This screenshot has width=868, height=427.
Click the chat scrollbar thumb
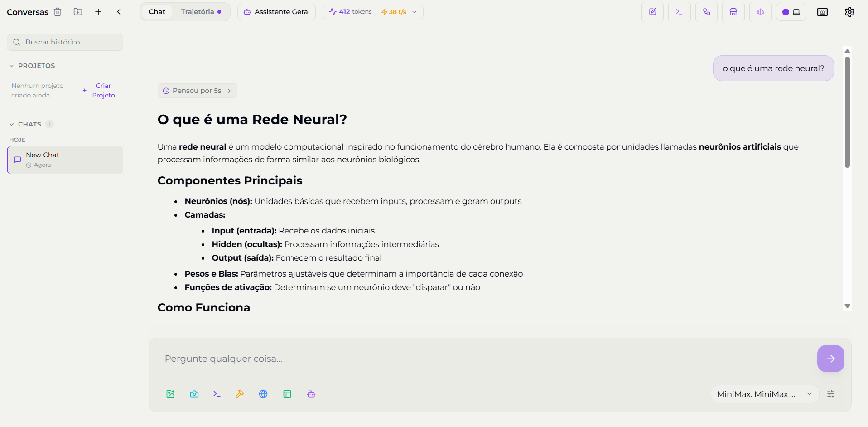tap(847, 112)
